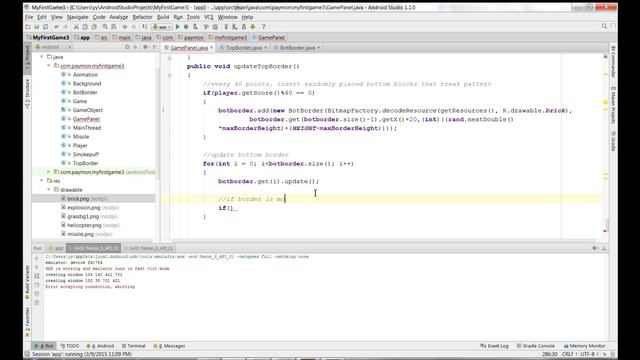Toggle the Project side tool window button
Viewport: 640px width, 360px height.
point(27,57)
